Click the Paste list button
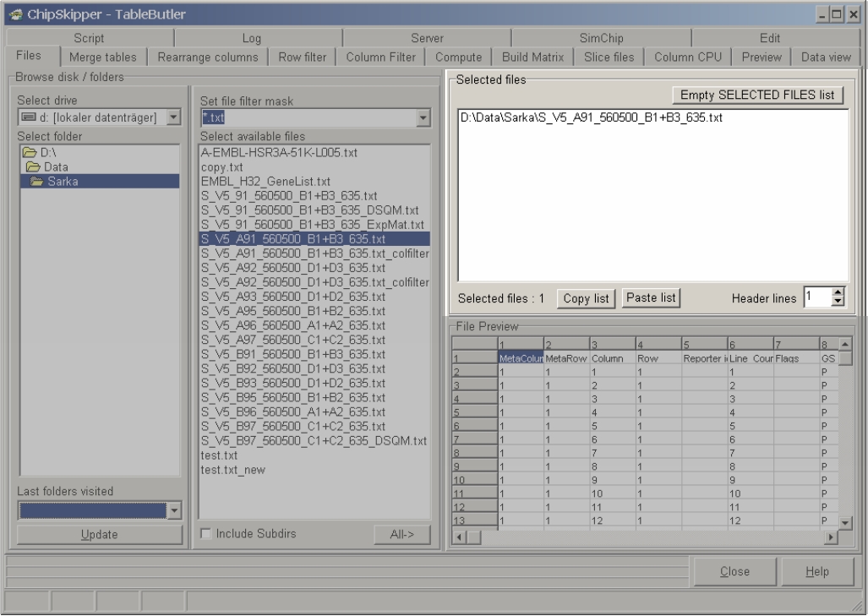This screenshot has width=868, height=616. 651,298
